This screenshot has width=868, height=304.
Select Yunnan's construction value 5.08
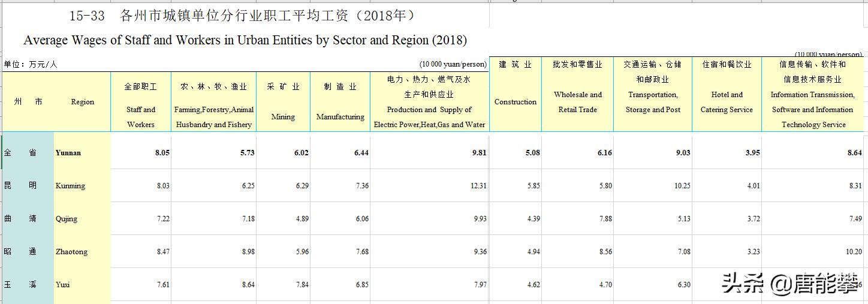pos(532,152)
